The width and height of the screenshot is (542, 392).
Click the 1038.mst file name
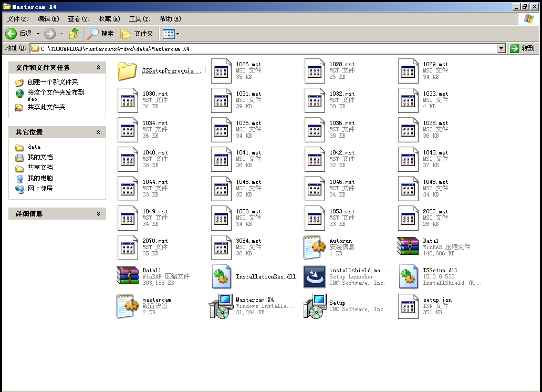435,123
